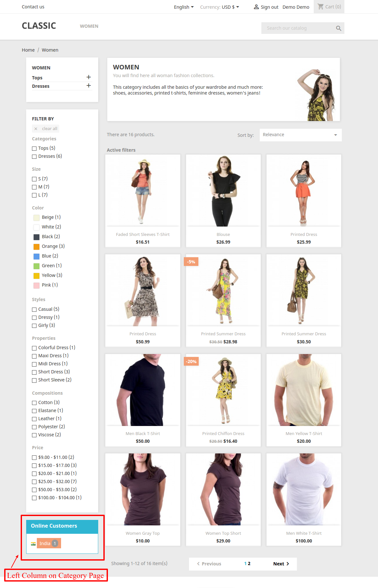Check the size L (7) filter

[34, 195]
